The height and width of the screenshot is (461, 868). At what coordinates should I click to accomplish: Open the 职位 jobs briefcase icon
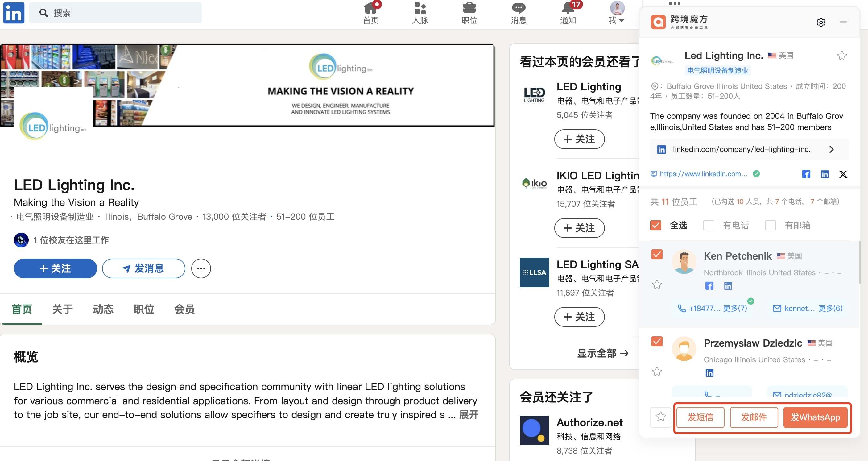click(x=469, y=13)
